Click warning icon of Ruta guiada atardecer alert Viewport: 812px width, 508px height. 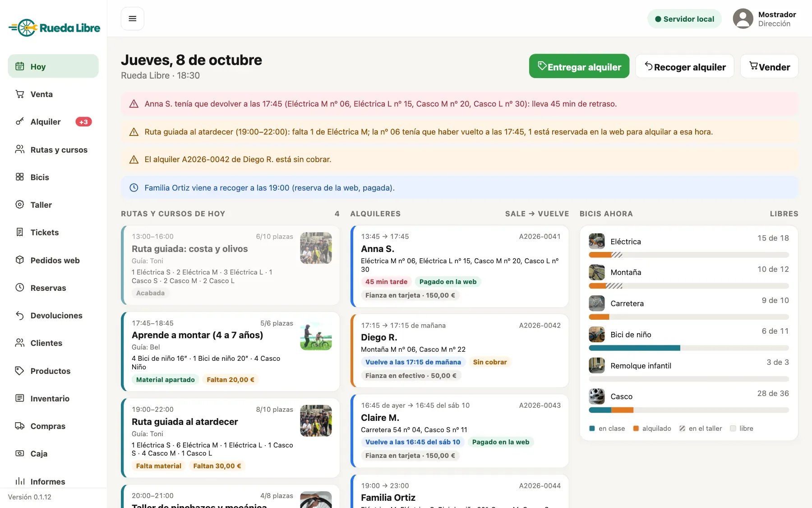point(134,132)
